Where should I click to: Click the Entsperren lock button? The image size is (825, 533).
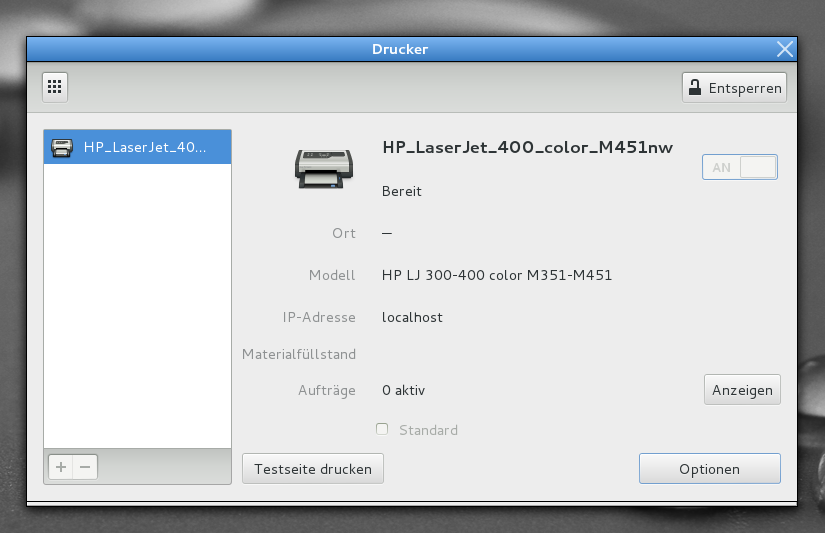tap(734, 87)
